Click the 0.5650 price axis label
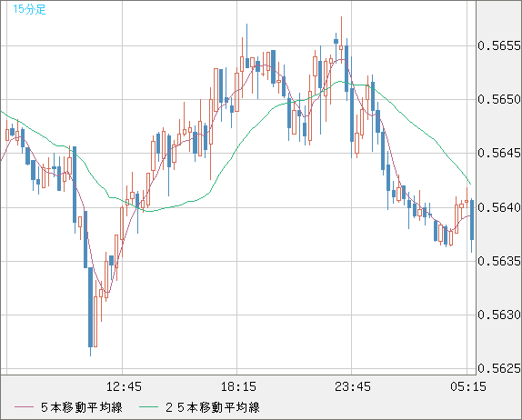Screen dimensions: 522x420 (499, 99)
